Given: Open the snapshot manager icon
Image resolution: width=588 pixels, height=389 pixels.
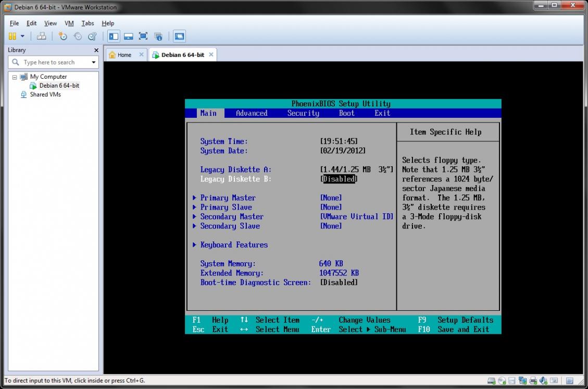Looking at the screenshot, I should 92,36.
